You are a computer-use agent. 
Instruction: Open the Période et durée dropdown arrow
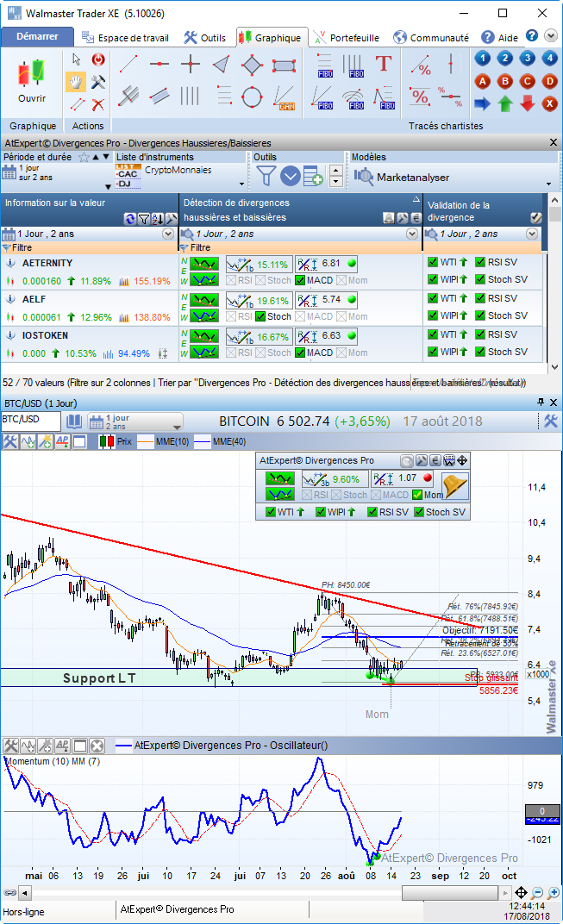click(x=108, y=187)
